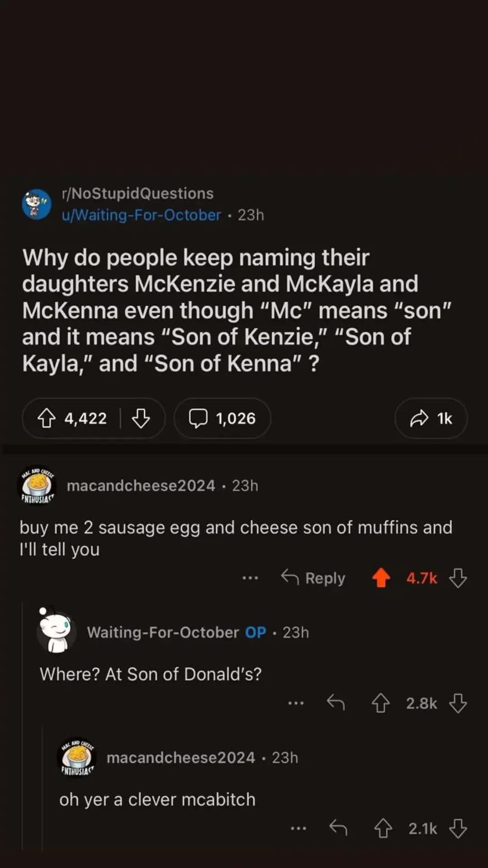Open the r/NoStupidQuestions subreddit link
Image resolution: width=488 pixels, height=868 pixels.
[x=138, y=193]
